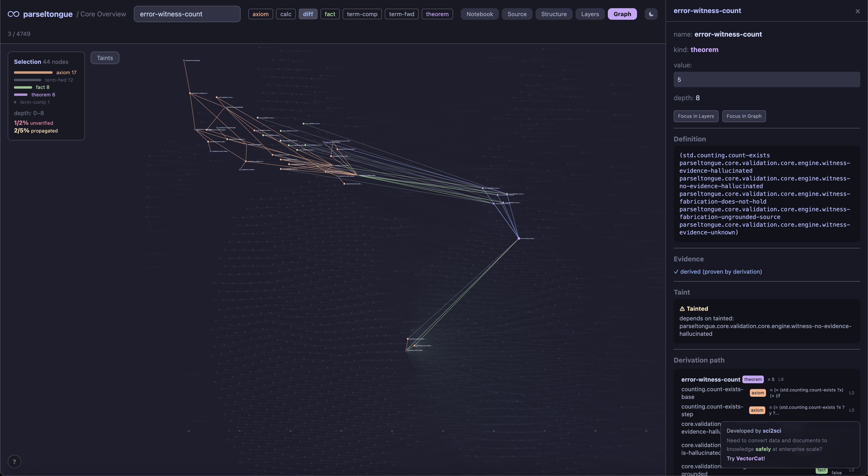This screenshot has width=868, height=476.
Task: Open the Structure view tab
Action: tap(554, 14)
